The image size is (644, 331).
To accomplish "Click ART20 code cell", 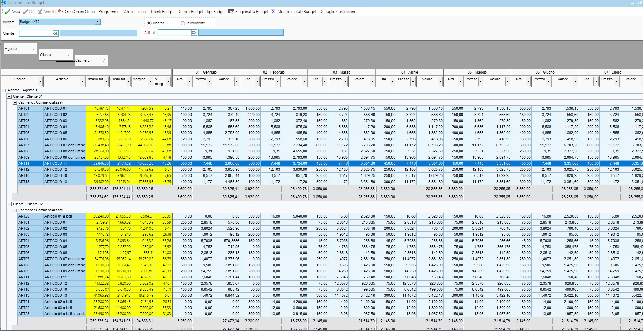I will coord(31,216).
